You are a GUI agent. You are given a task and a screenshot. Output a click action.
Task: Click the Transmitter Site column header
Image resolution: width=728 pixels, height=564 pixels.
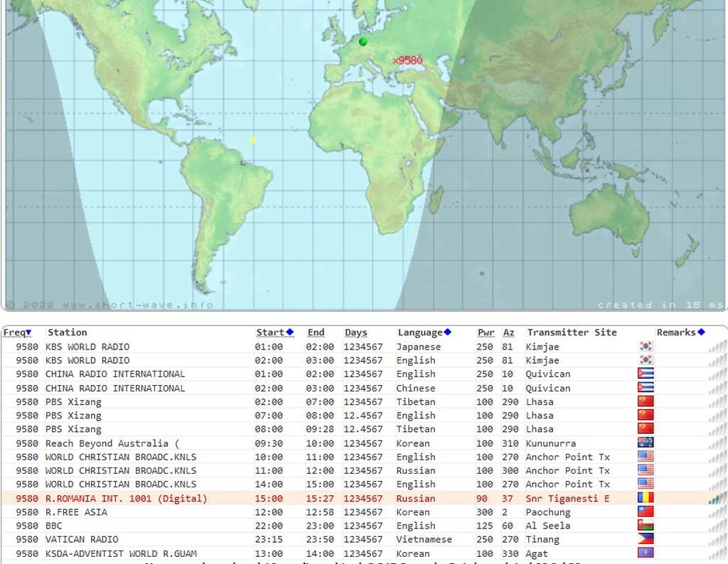click(572, 332)
